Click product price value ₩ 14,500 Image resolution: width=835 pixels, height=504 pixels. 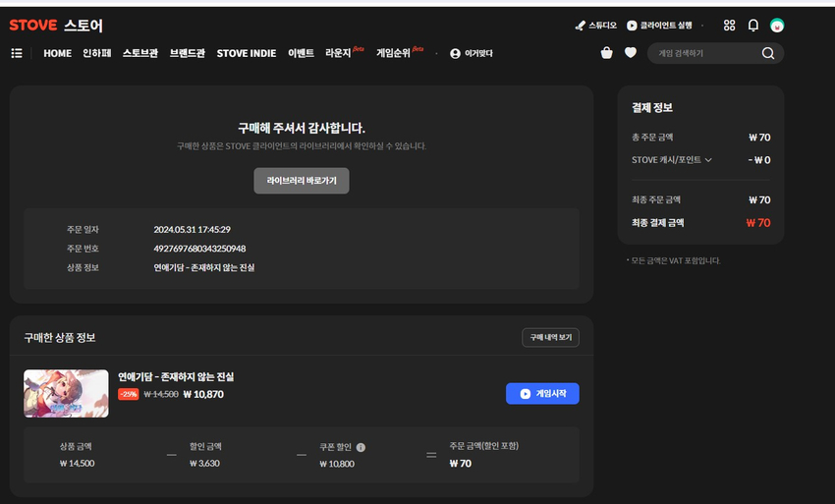[x=78, y=464]
